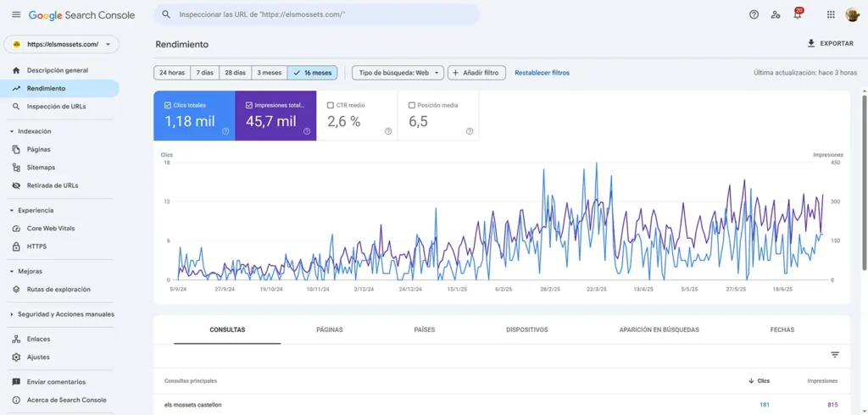Switch to the Dispositivos tab

[526, 329]
